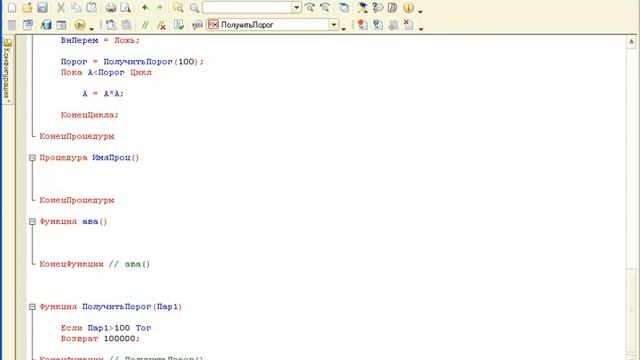Click the 'КонецЦикла;' keyword line
The image size is (640, 360).
click(x=89, y=115)
